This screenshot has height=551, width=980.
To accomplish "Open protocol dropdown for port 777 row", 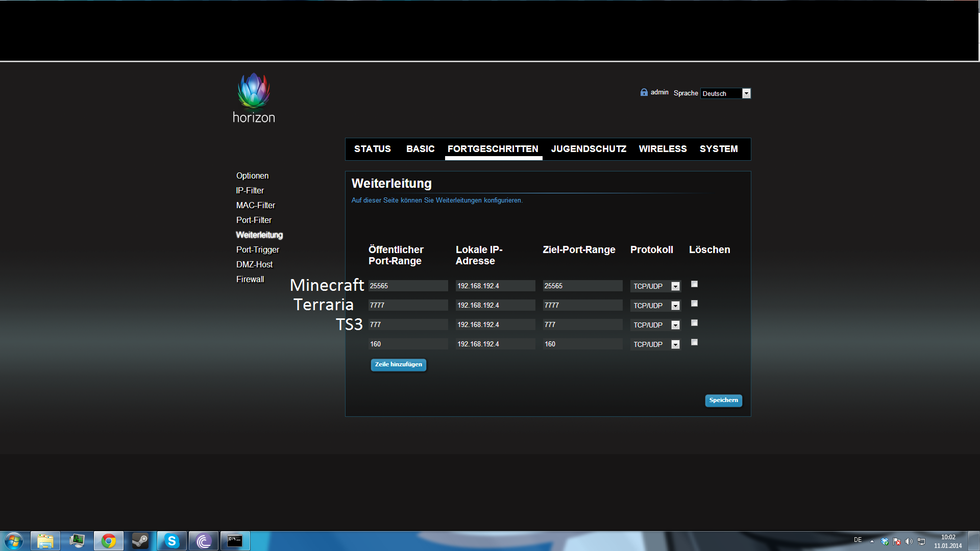I will (x=675, y=325).
